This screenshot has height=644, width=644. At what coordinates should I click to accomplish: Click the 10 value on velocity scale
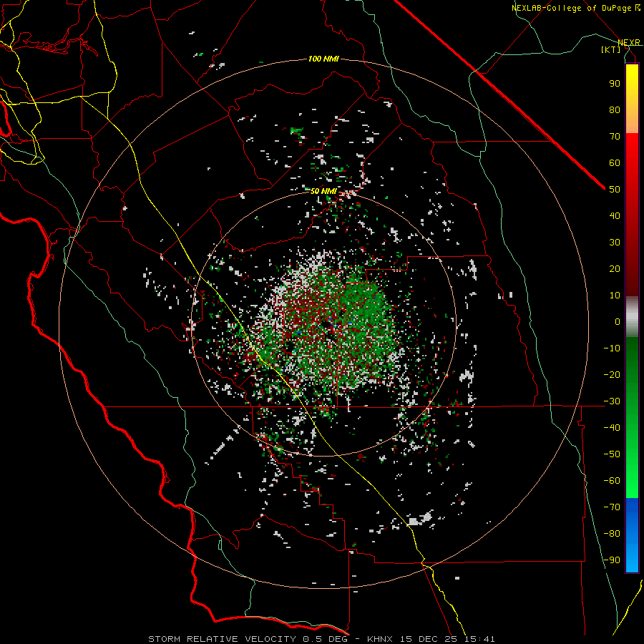[615, 296]
